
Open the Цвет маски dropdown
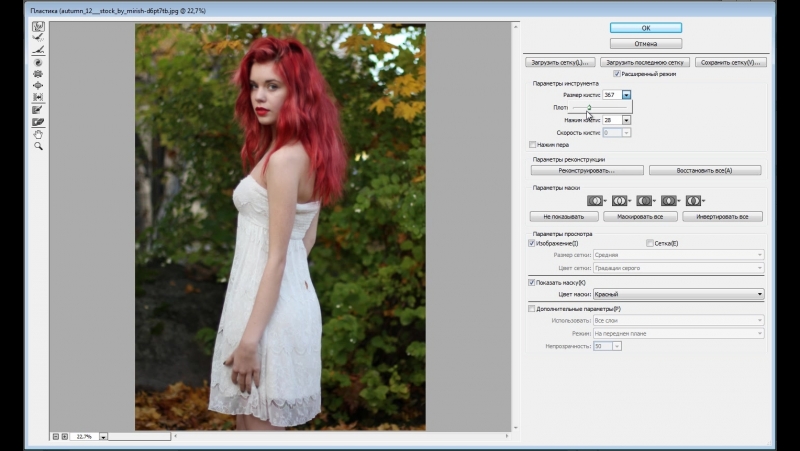point(678,294)
